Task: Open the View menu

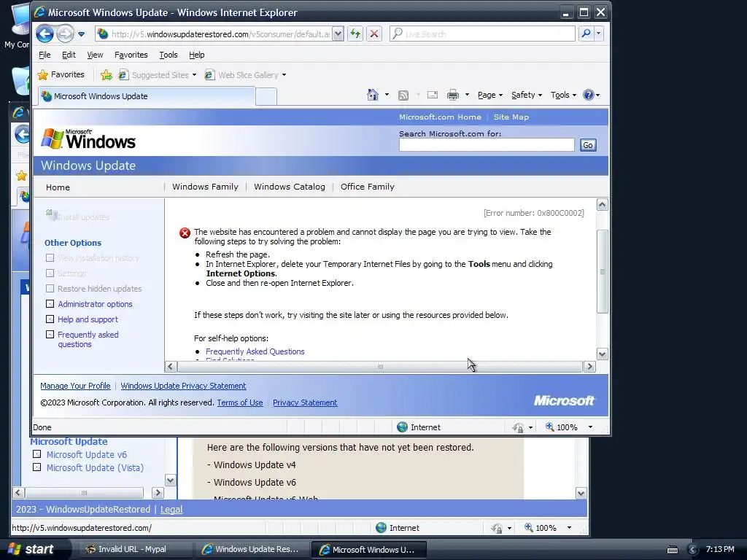Action: (95, 55)
